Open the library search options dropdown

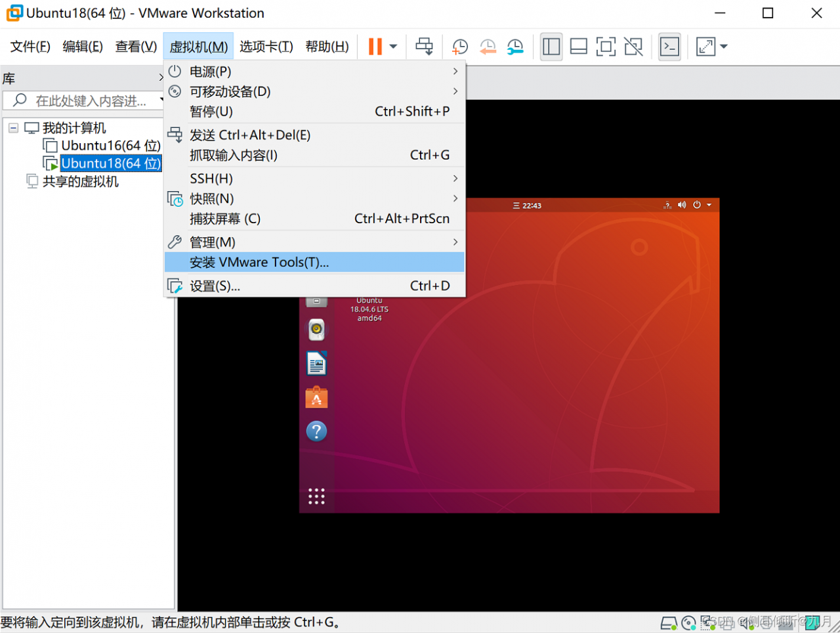[x=161, y=100]
